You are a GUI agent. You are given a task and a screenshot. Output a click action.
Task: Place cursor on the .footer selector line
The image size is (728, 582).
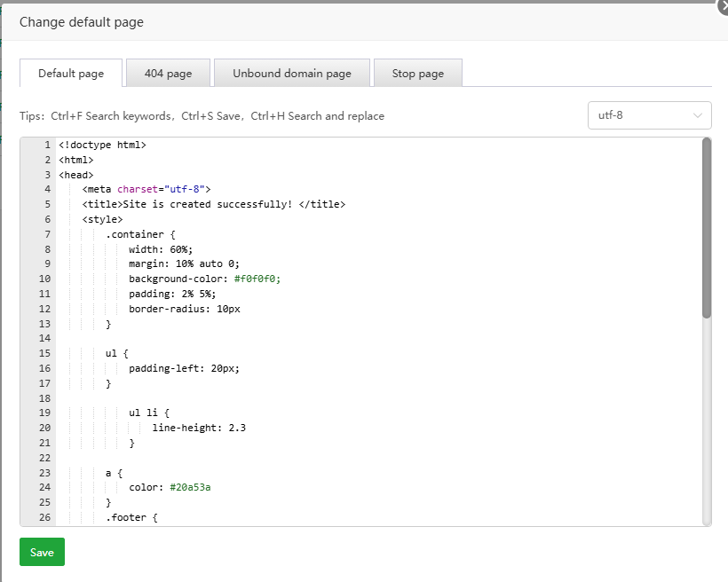(131, 517)
